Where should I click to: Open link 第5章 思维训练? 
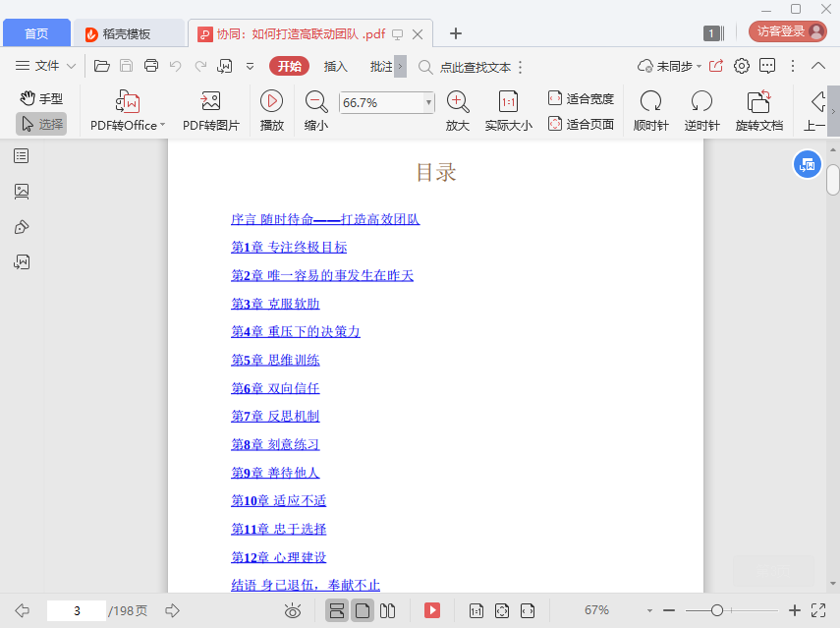[275, 360]
